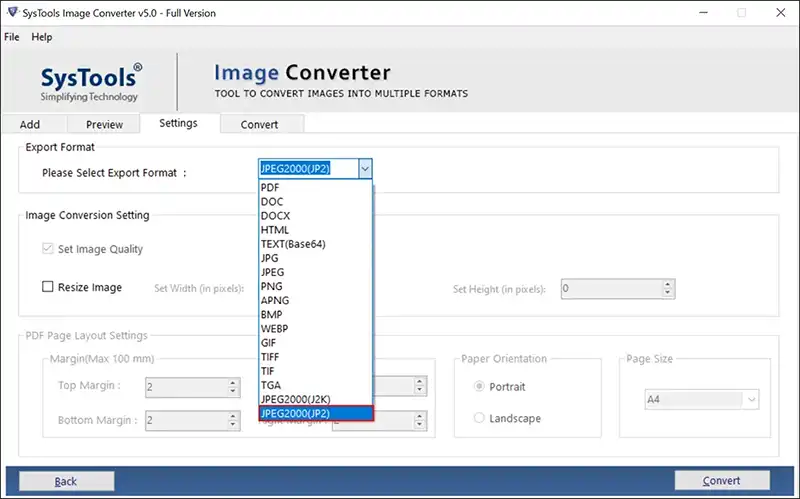Click the Convert button at bottom right
The width and height of the screenshot is (800, 499).
pos(721,480)
